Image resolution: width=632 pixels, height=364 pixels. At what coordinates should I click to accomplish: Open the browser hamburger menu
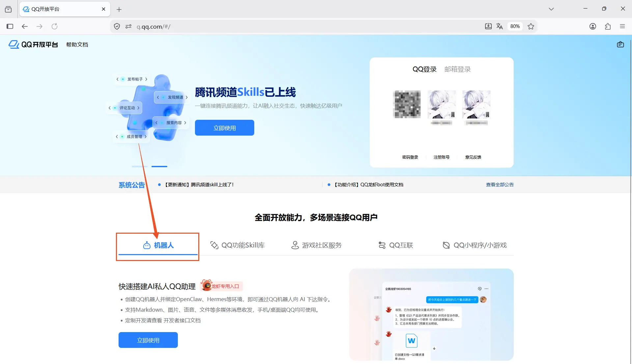(x=622, y=26)
